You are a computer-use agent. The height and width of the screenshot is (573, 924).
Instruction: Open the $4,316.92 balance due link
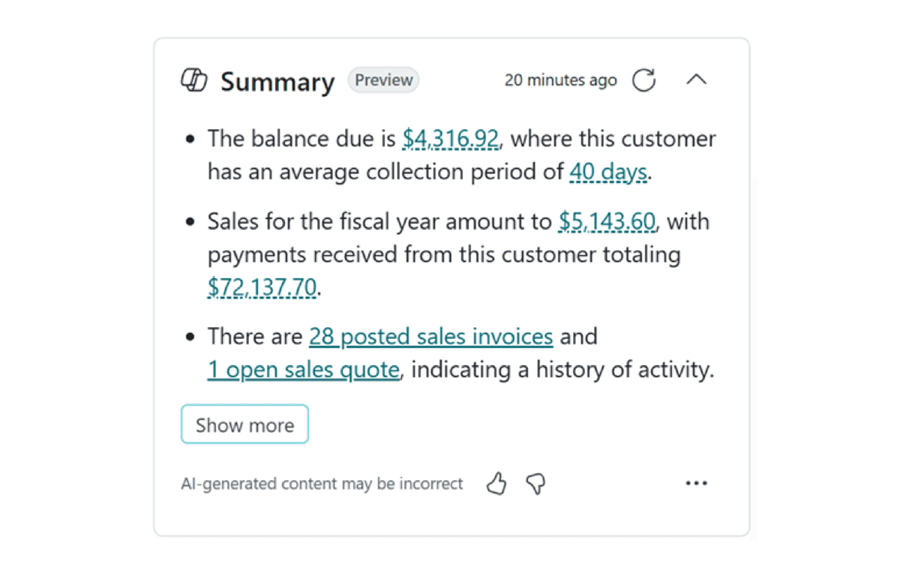[450, 139]
